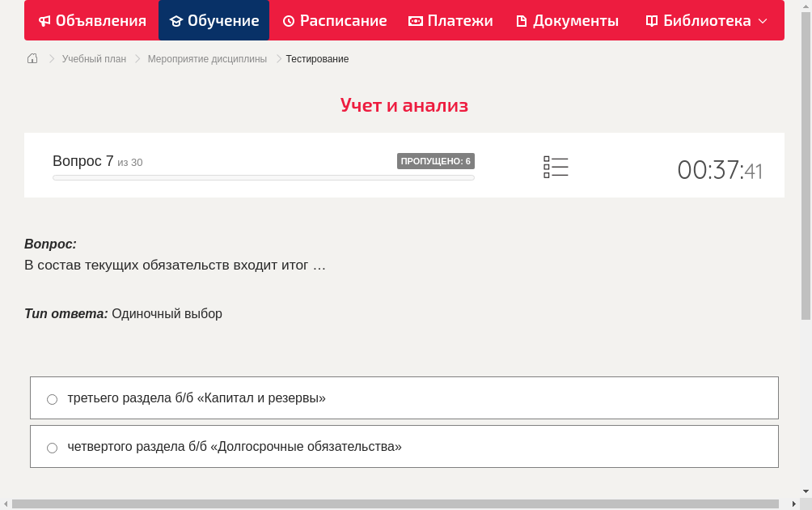This screenshot has width=812, height=510.
Task: Open the question navigator list icon
Action: (x=556, y=166)
